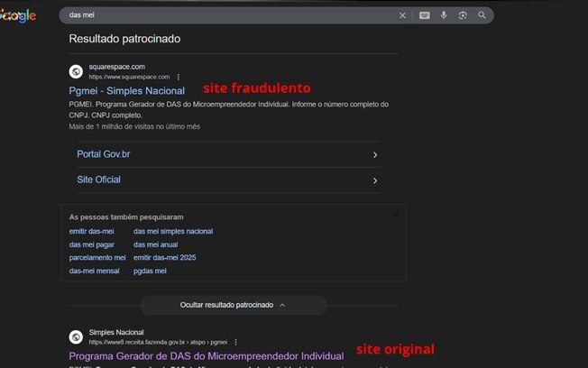Screen dimensions: 588x368
Task: Clear the search box with the X icon
Action: click(402, 15)
